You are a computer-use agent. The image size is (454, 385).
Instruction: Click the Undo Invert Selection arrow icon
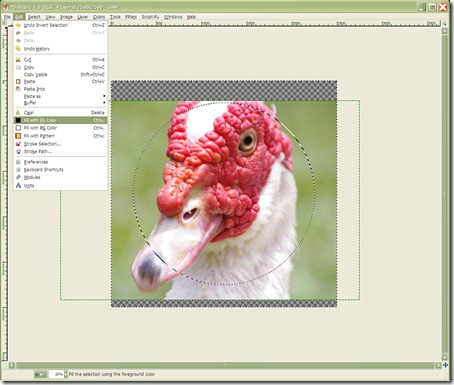(x=18, y=25)
